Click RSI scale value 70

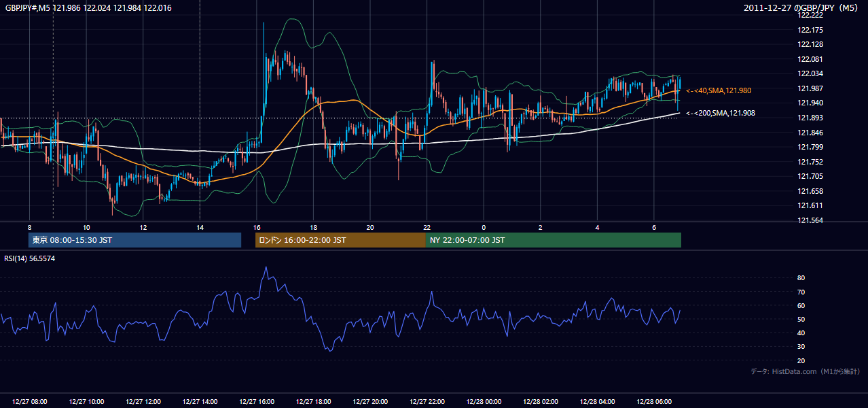[x=801, y=292]
